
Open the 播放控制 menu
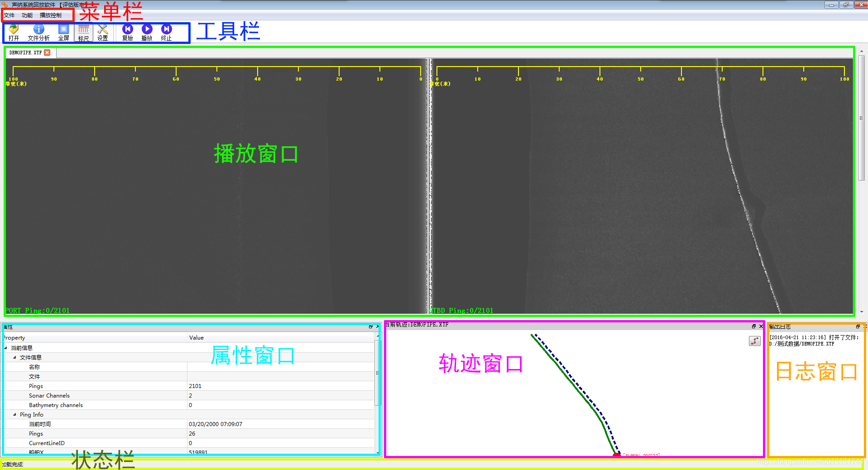point(51,15)
